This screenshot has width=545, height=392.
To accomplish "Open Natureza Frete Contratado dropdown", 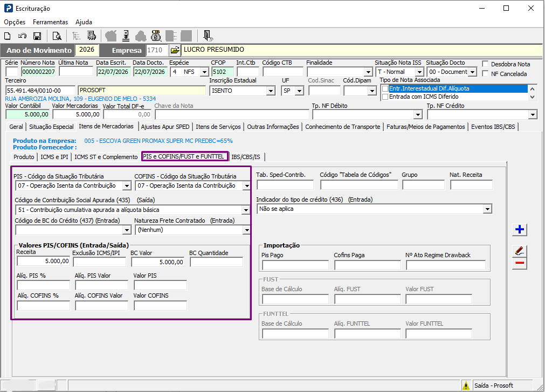I will tap(246, 230).
